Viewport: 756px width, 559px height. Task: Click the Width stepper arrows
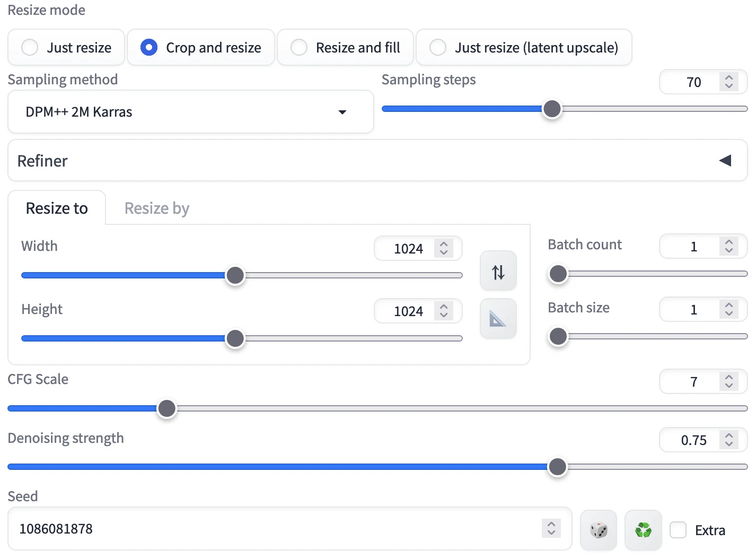click(x=444, y=248)
